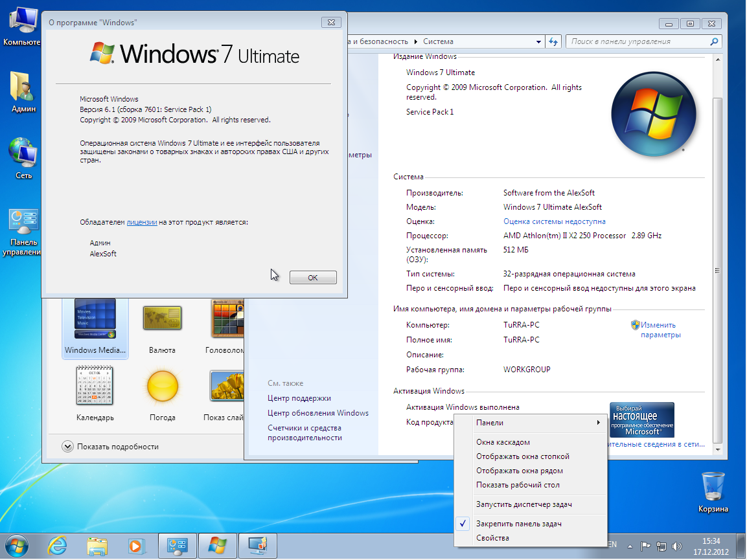This screenshot has height=560, width=747.
Task: Open Свойства from taskbar context menu
Action: (x=531, y=538)
